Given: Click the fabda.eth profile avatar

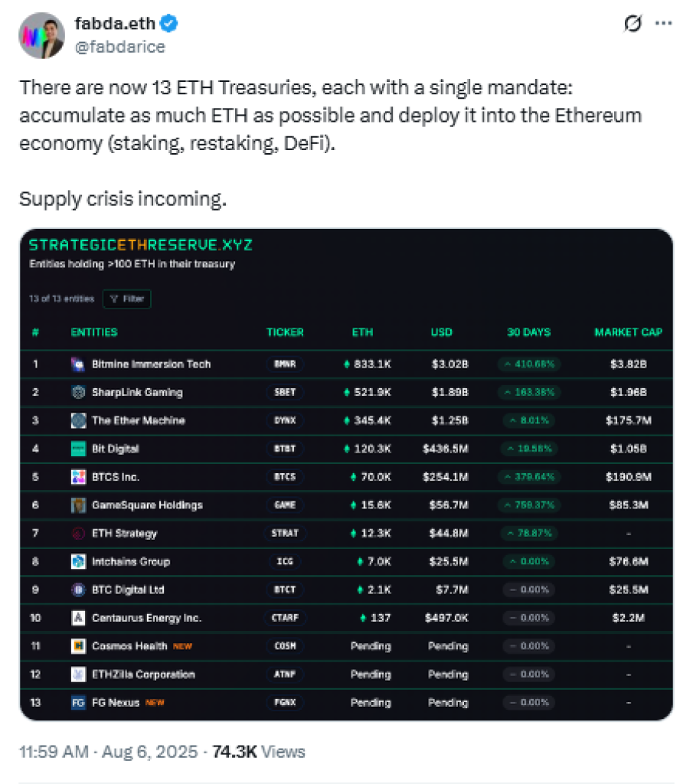Looking at the screenshot, I should tap(41, 35).
